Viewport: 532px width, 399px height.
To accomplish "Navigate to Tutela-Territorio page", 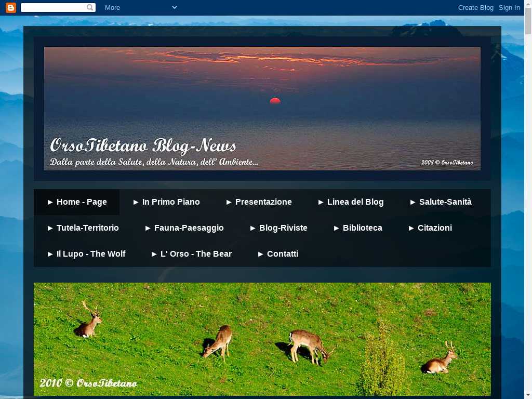I will pyautogui.click(x=83, y=228).
